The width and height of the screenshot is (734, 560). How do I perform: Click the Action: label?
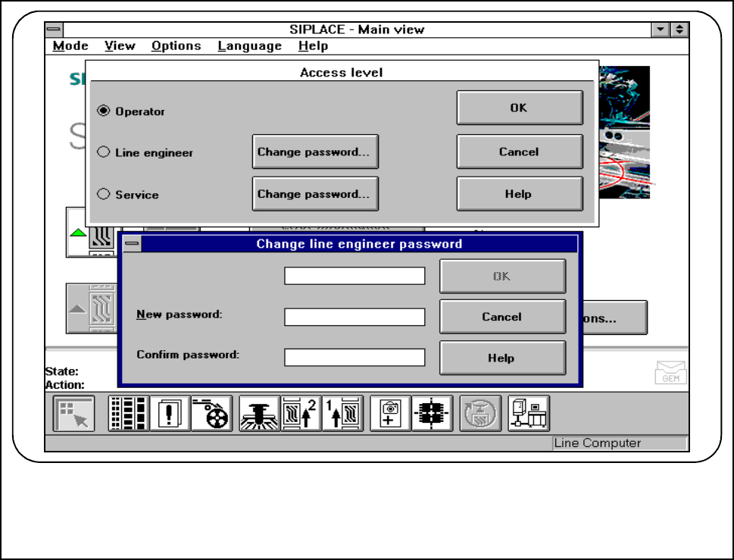[65, 385]
